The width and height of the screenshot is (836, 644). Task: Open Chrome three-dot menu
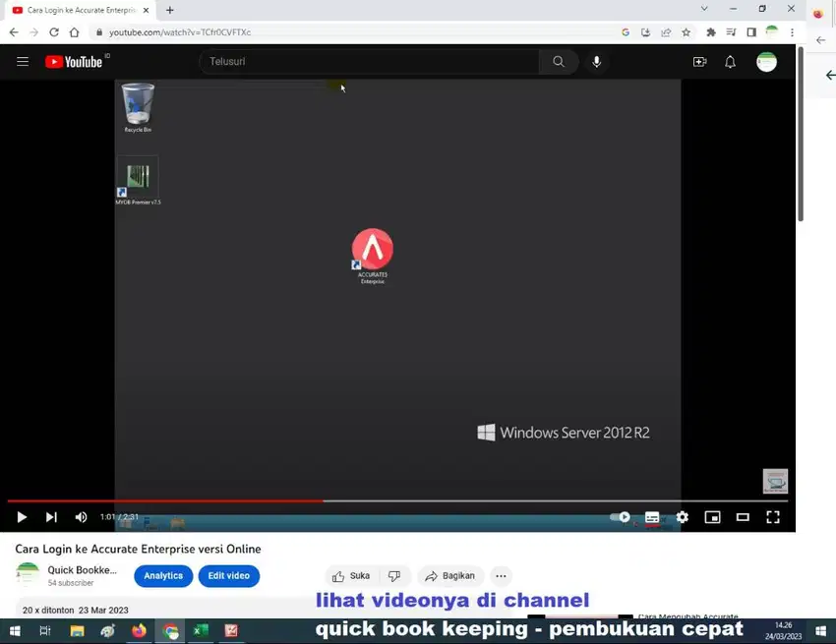tap(793, 32)
